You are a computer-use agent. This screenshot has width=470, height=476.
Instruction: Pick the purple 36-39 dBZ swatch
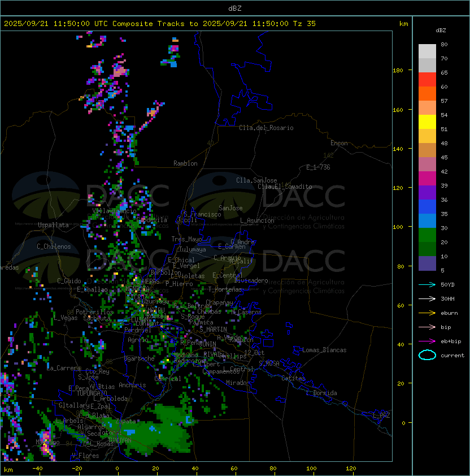pos(427,192)
